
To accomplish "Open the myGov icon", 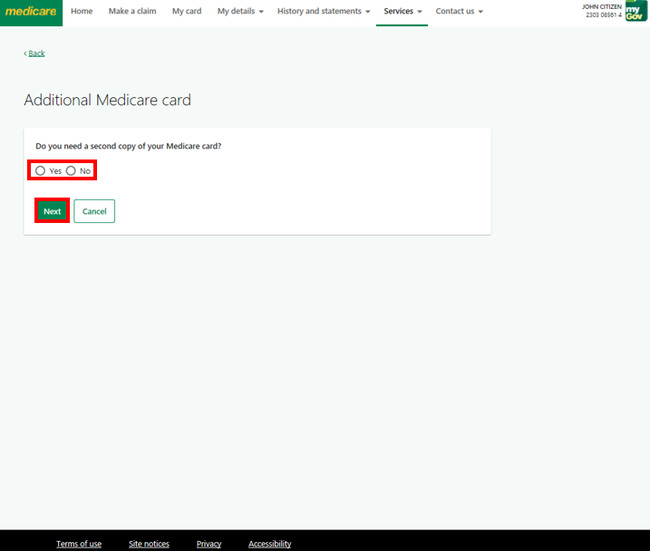I will (636, 11).
